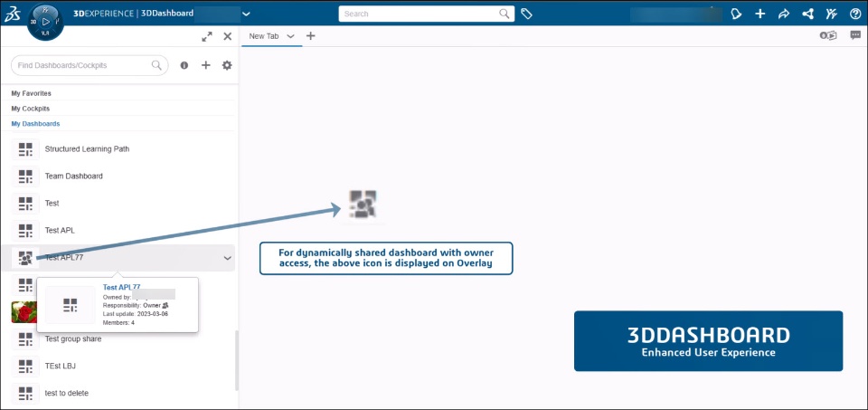This screenshot has height=410, width=868.
Task: Open the Structured Learning Path dashboard
Action: point(87,149)
